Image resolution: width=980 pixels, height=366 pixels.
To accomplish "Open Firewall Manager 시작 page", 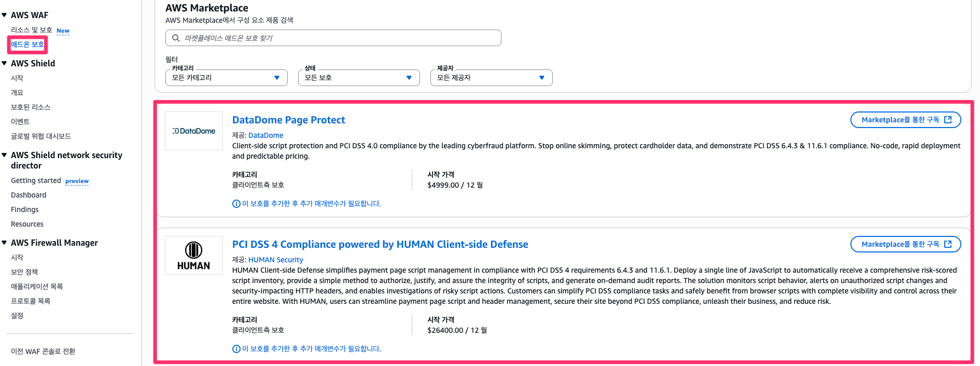I will [17, 257].
